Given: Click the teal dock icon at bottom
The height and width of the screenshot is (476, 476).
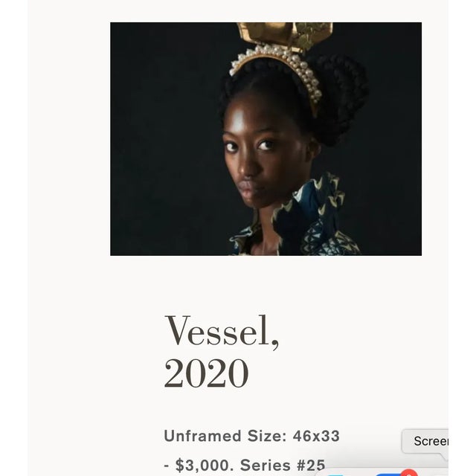Looking at the screenshot, I should click(x=335, y=475).
